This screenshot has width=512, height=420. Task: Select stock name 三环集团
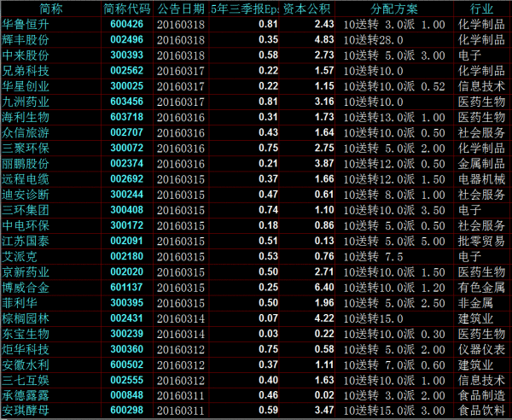pyautogui.click(x=26, y=210)
